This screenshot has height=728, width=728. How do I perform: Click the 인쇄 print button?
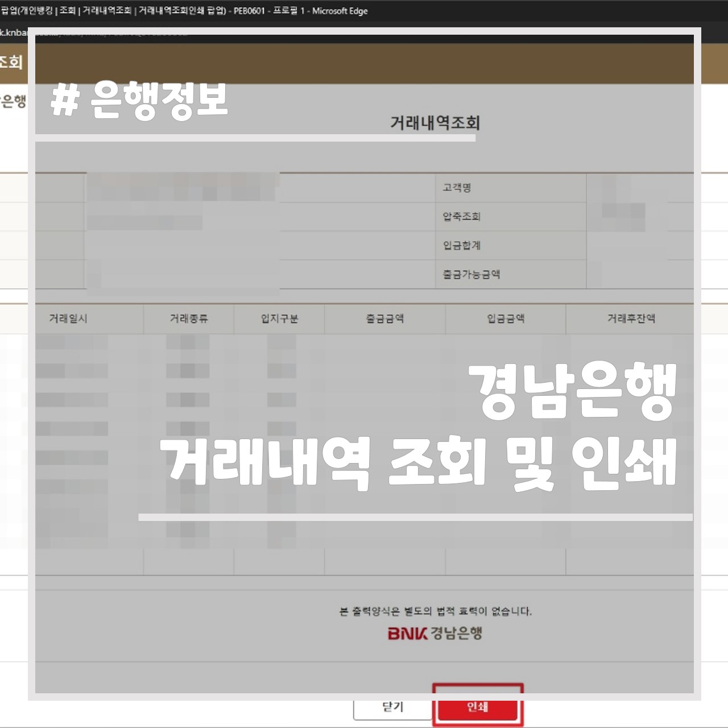[x=478, y=706]
